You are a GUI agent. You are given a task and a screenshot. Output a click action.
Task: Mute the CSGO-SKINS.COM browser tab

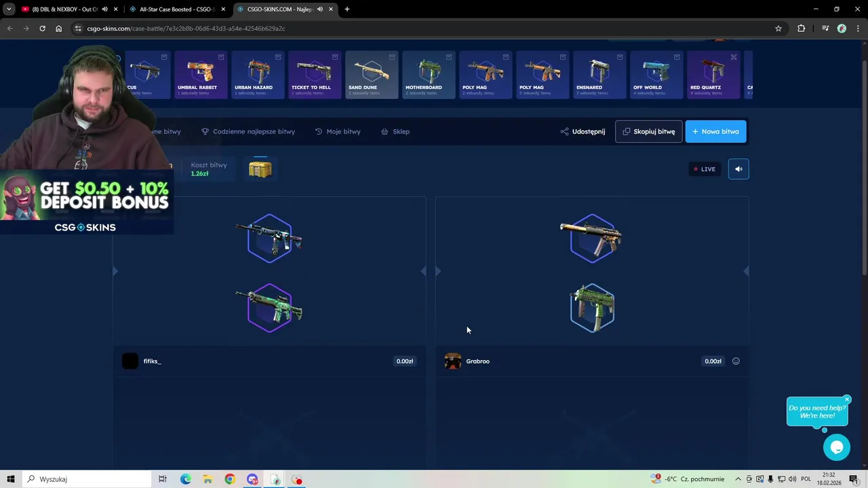pos(319,9)
